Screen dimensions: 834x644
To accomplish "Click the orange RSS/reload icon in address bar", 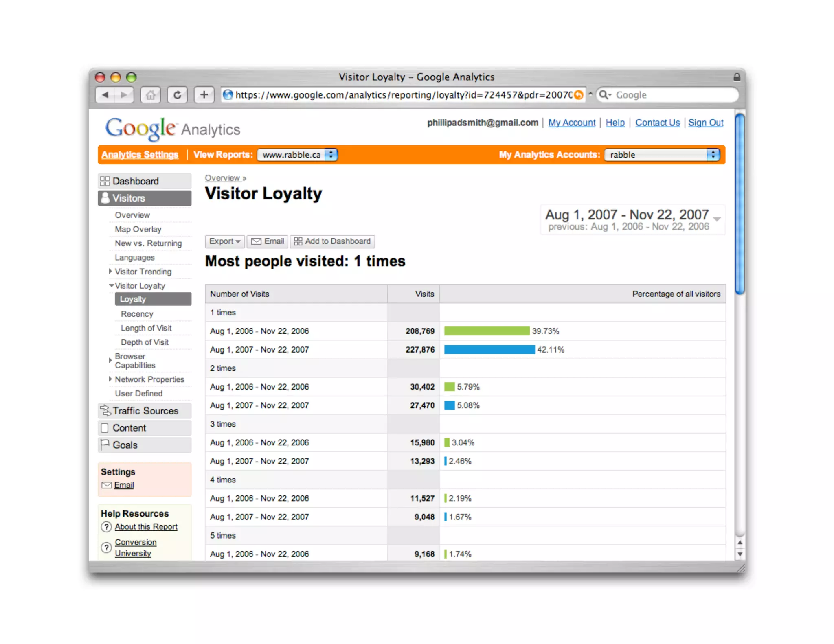I will point(578,95).
